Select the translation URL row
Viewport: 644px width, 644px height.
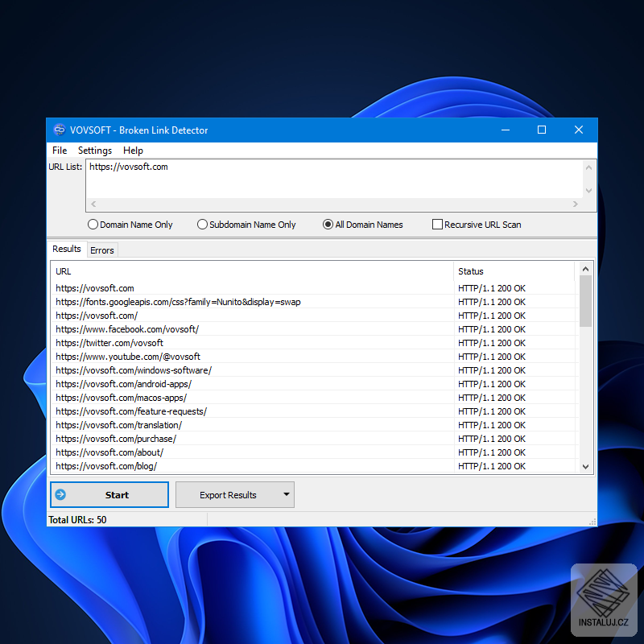pos(314,425)
